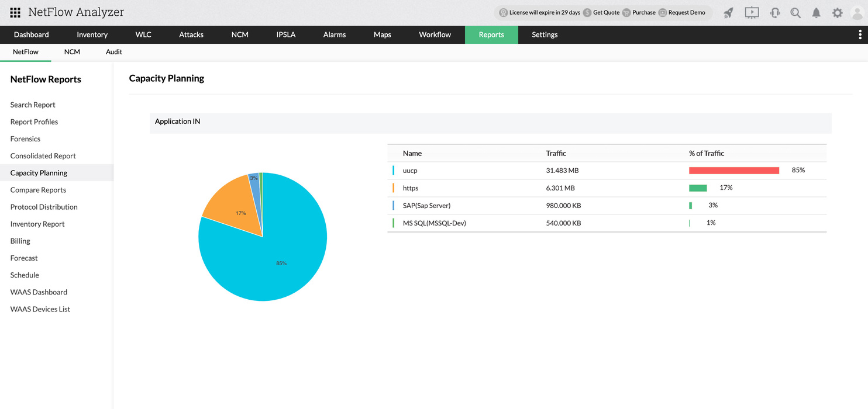Open WAAS Dashboard in sidebar
The width and height of the screenshot is (868, 409).
39,292
